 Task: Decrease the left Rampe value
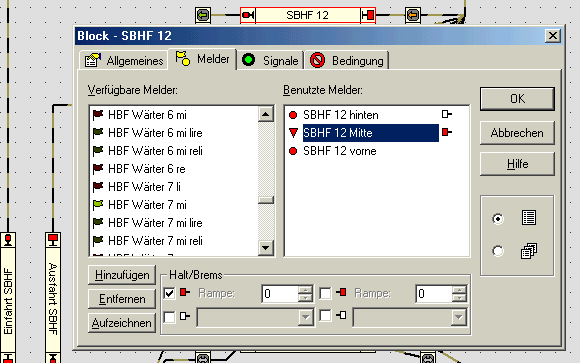point(305,298)
